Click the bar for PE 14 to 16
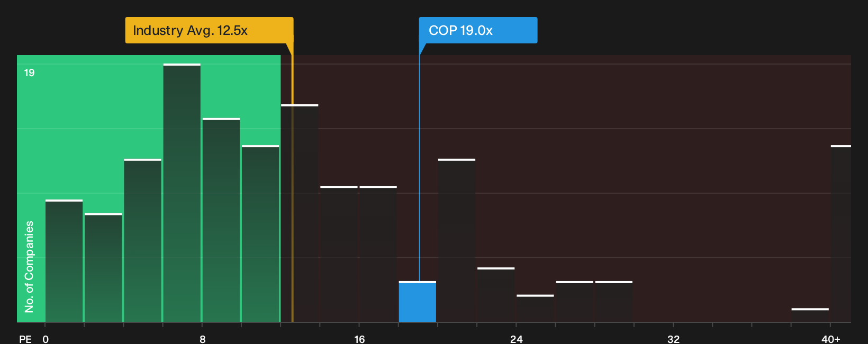This screenshot has height=344, width=868. pos(339,254)
